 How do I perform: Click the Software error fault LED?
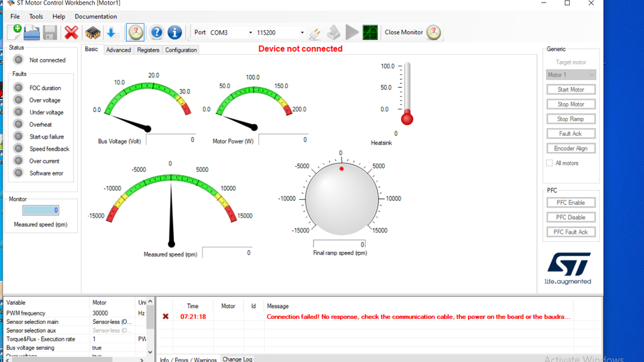click(19, 173)
